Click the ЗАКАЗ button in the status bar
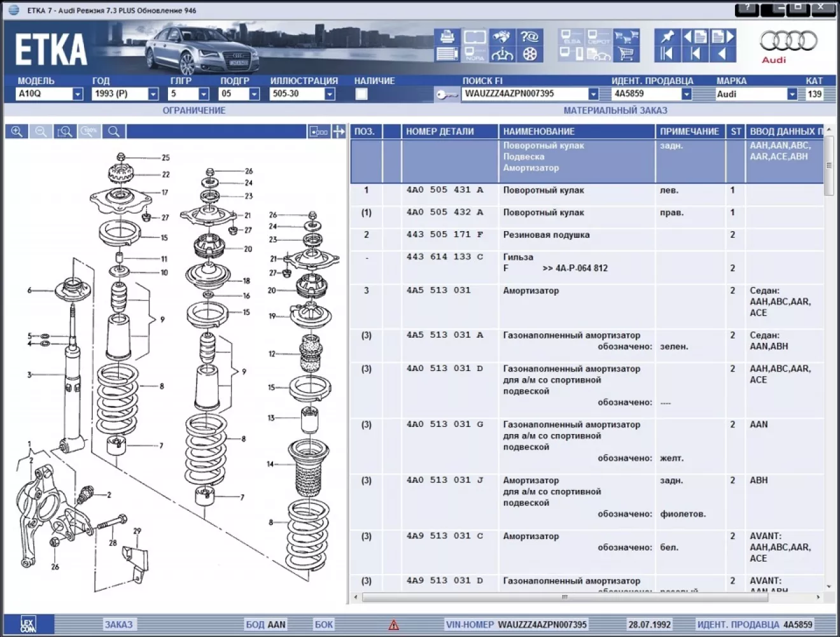Image resolution: width=840 pixels, height=637 pixels. [x=118, y=624]
